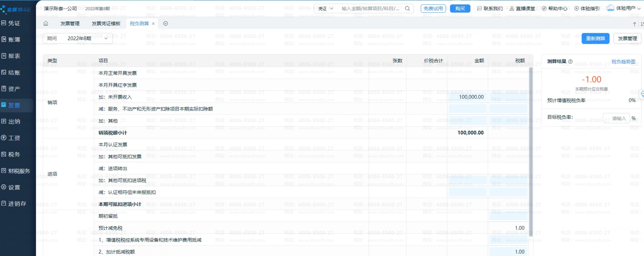The image size is (644, 256).
Task: Edit the 加计抵减税额 税额 cell
Action: (508, 252)
